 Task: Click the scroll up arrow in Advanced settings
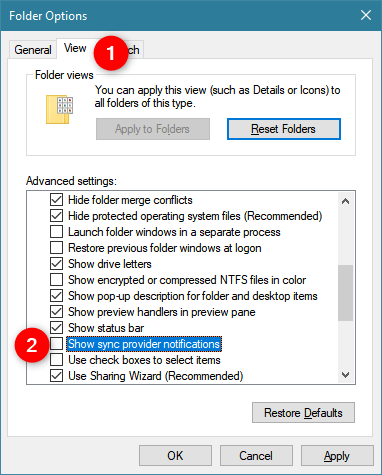click(x=345, y=201)
